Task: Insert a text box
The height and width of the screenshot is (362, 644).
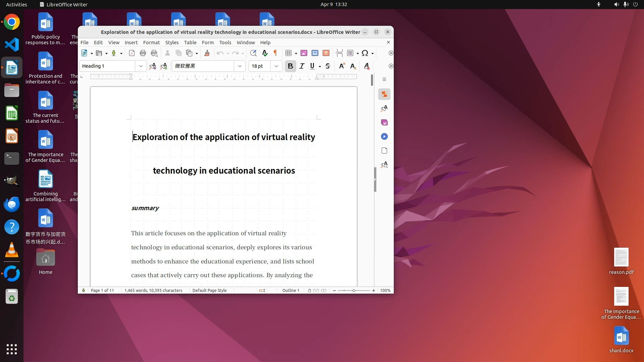Action: pyautogui.click(x=326, y=53)
